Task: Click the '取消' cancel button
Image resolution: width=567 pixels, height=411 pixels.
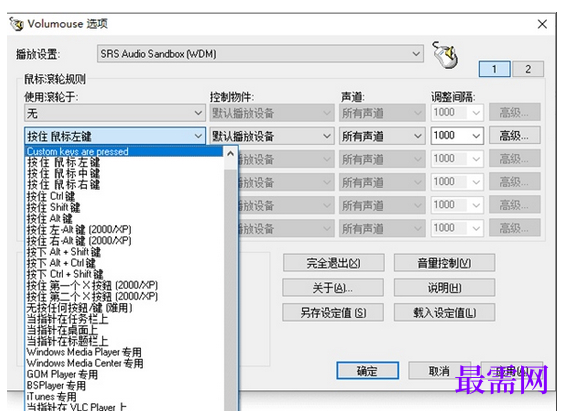Action: point(439,371)
